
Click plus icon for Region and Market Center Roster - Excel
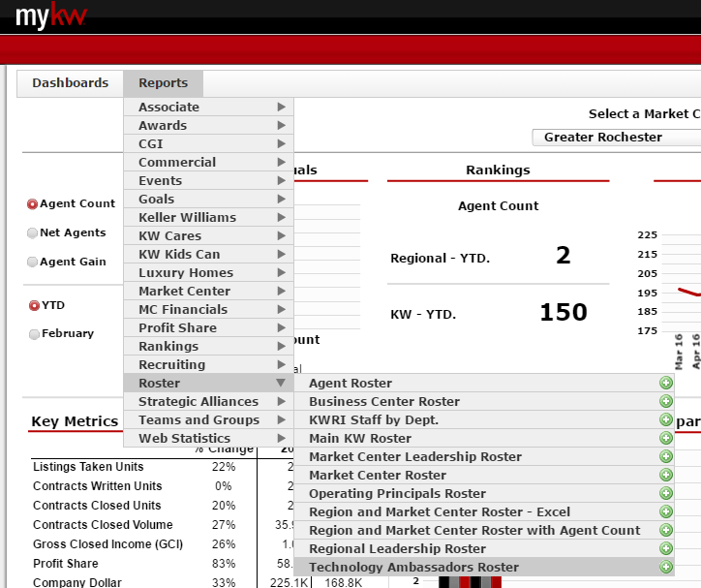tap(666, 511)
